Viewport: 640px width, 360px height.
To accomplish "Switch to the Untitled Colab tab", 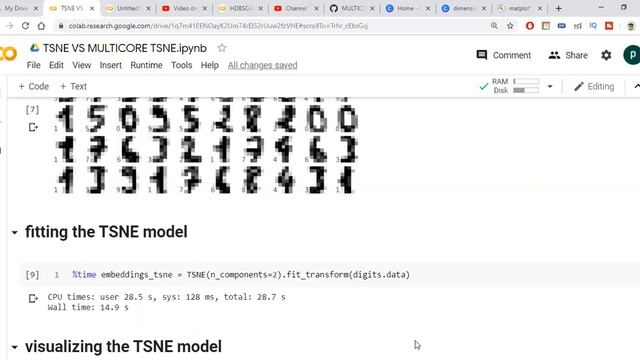I will click(127, 8).
